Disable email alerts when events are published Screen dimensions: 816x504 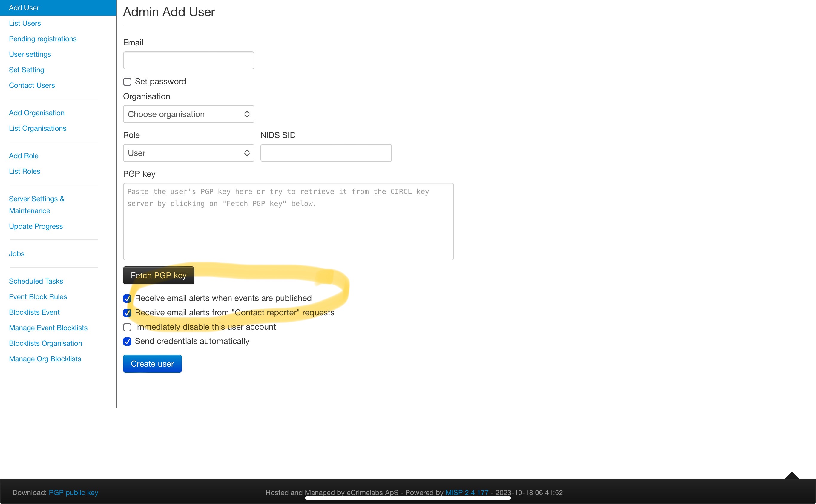(127, 299)
